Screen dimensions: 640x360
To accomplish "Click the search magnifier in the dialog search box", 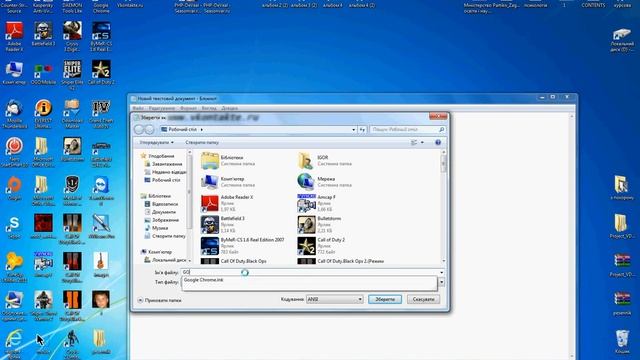I will (x=441, y=129).
